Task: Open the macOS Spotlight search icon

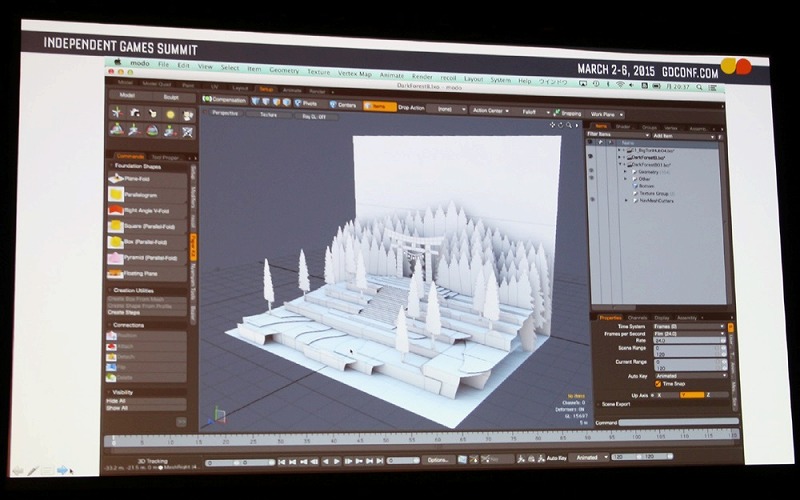Action: point(700,87)
